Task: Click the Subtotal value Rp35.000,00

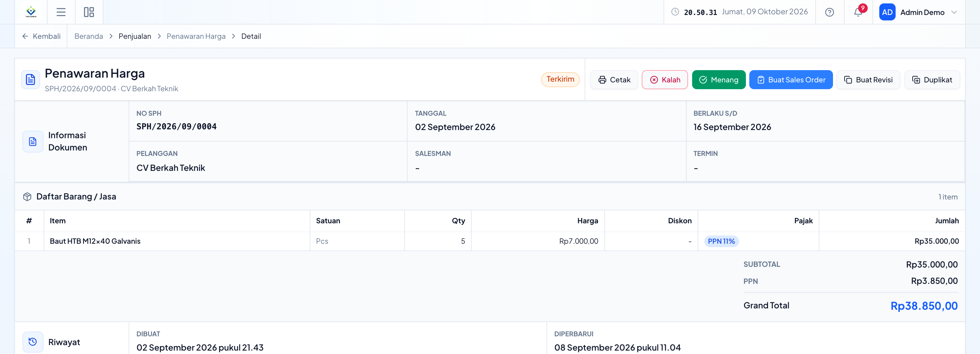Action: pos(931,264)
